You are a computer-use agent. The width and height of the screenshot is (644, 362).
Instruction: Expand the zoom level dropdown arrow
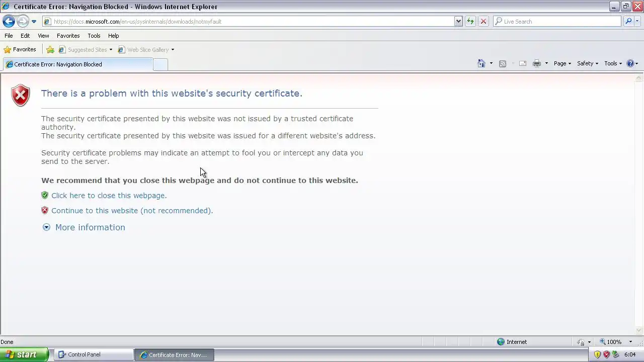(630, 342)
